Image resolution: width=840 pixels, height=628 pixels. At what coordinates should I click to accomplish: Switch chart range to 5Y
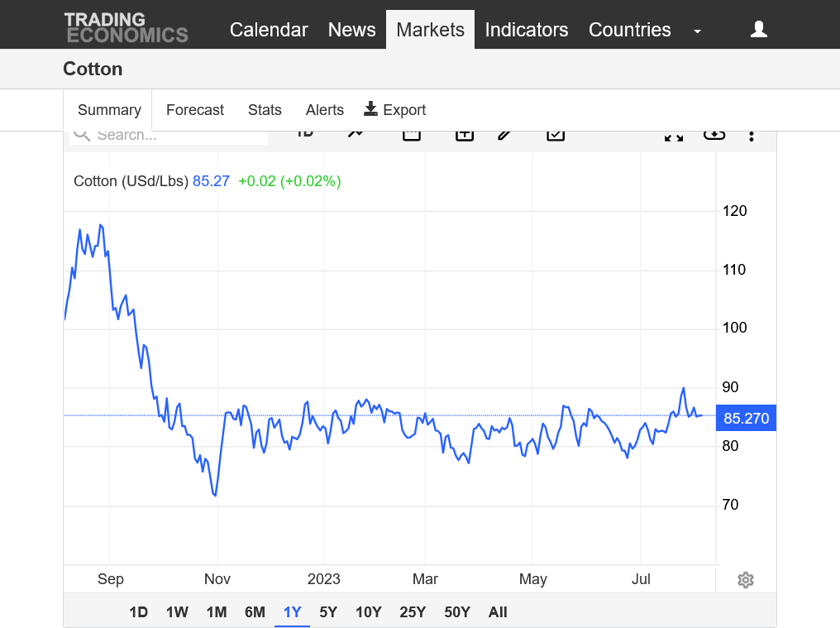click(x=328, y=612)
